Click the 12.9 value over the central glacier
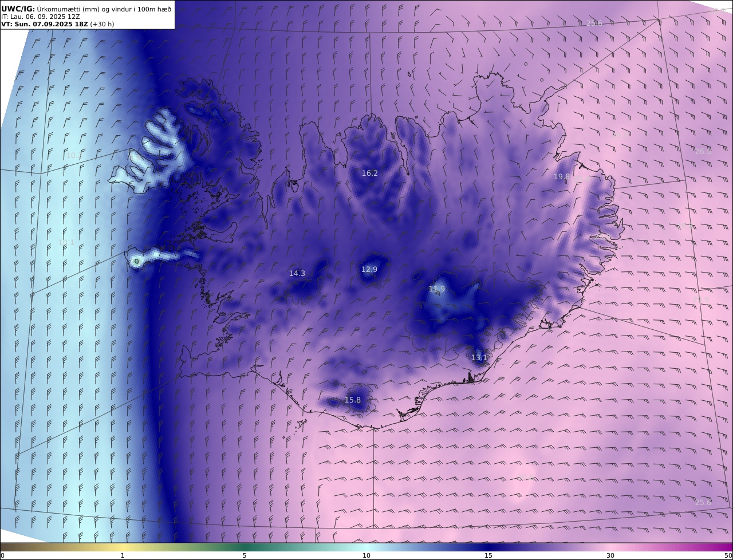The height and width of the screenshot is (560, 733). (369, 269)
